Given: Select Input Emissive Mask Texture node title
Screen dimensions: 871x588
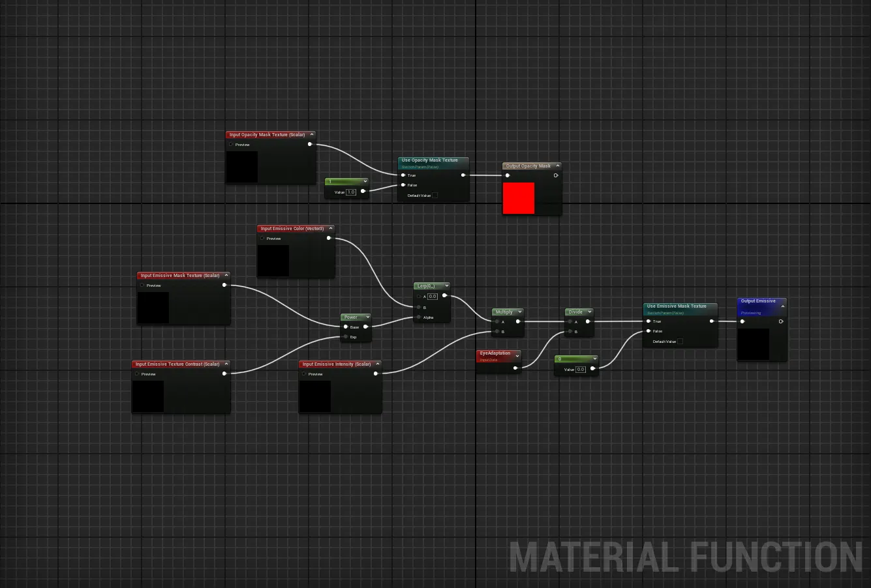Looking at the screenshot, I should pos(180,276).
